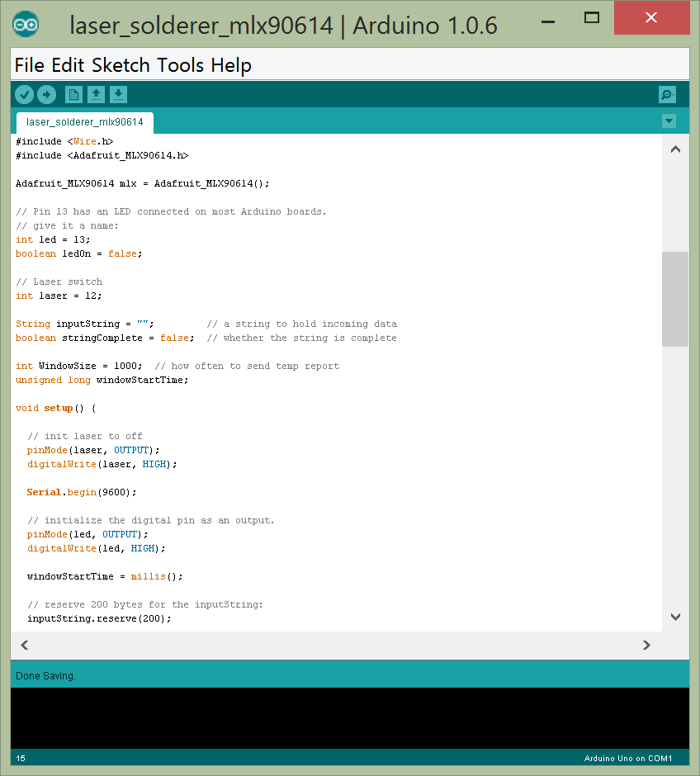The height and width of the screenshot is (776, 700).
Task: Click the 'digitalWrite(led, HIGH);' line
Action: coord(96,548)
